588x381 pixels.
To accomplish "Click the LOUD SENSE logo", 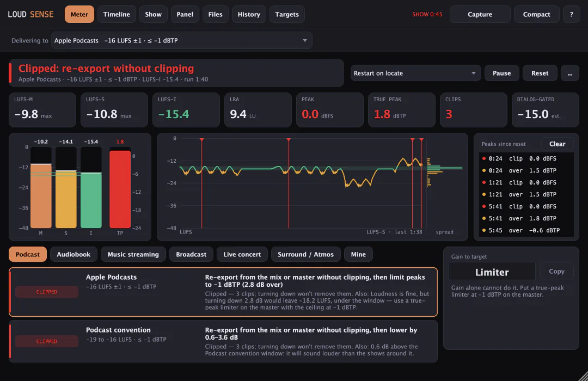I will [x=30, y=14].
